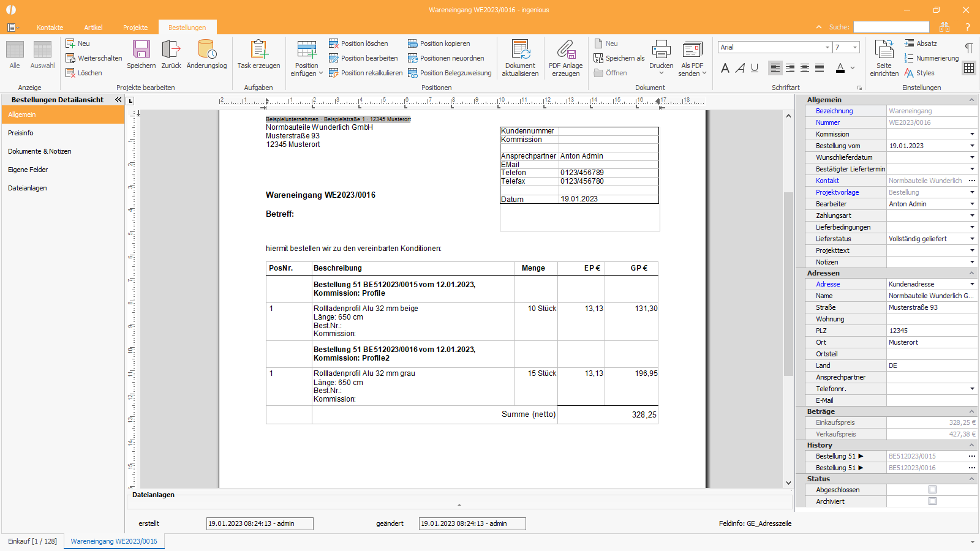Click Position rekalkulieren
Image resolution: width=980 pixels, height=551 pixels.
point(366,73)
